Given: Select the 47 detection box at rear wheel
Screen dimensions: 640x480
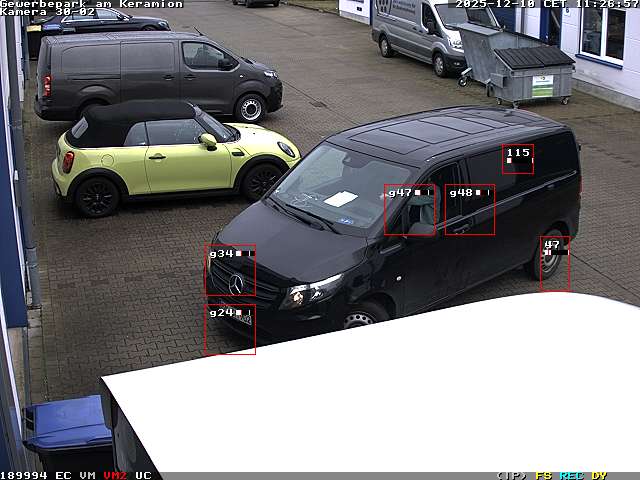Looking at the screenshot, I should click(555, 264).
